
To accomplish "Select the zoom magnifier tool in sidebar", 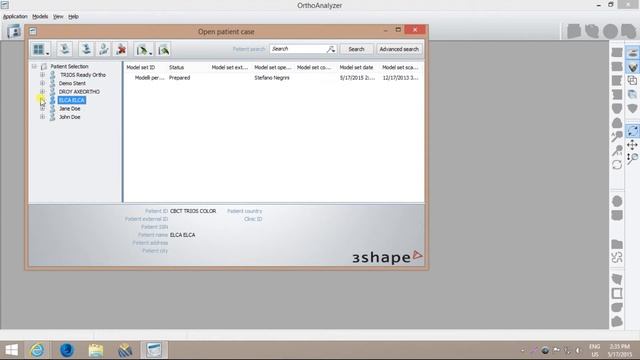I will coord(632,158).
